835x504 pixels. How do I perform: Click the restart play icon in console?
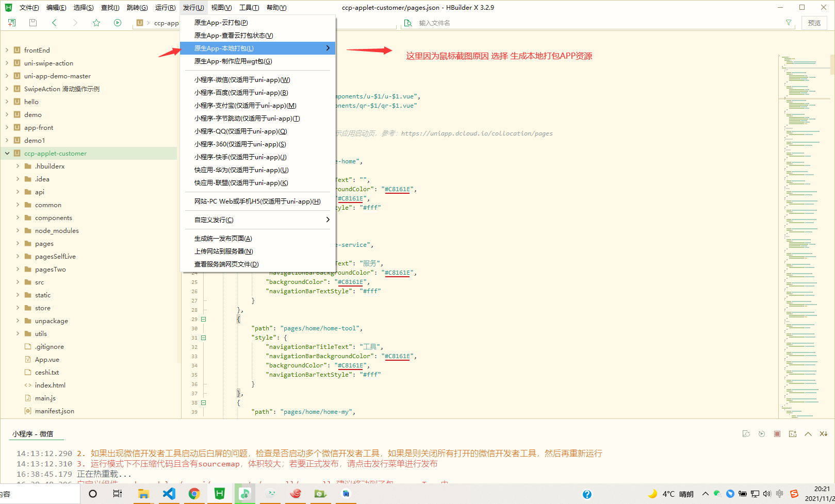coord(762,434)
